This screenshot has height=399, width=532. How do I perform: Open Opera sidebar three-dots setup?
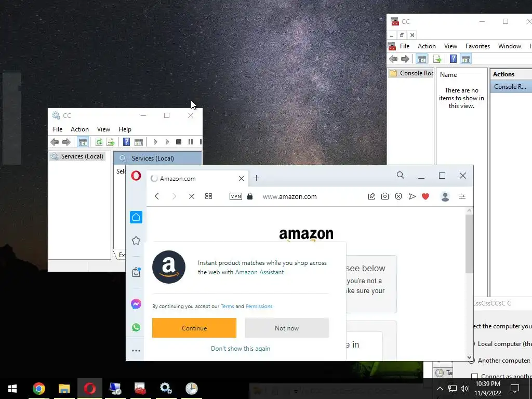(x=136, y=351)
